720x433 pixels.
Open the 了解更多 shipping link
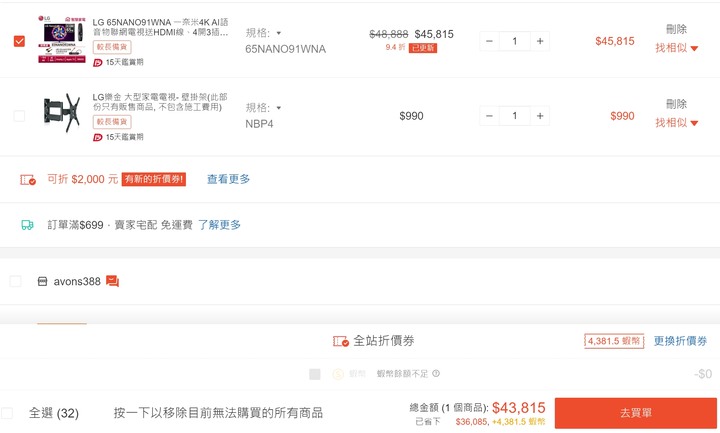tap(219, 225)
